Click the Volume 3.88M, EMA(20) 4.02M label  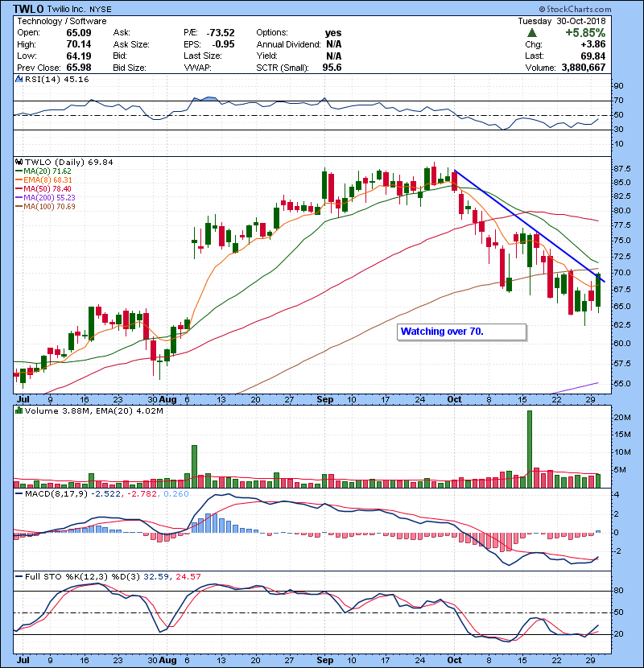pyautogui.click(x=93, y=410)
